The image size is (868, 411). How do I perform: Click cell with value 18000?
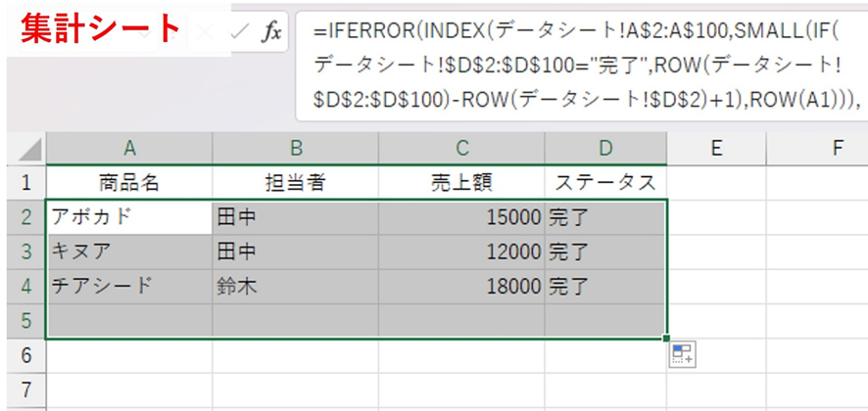pos(461,286)
